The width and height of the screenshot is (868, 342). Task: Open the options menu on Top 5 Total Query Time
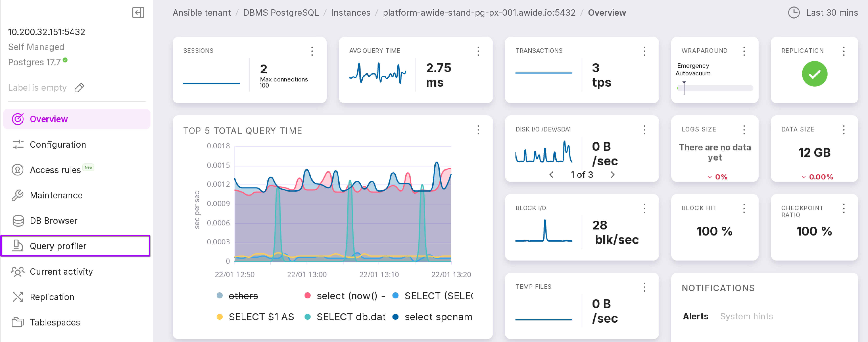tap(478, 130)
